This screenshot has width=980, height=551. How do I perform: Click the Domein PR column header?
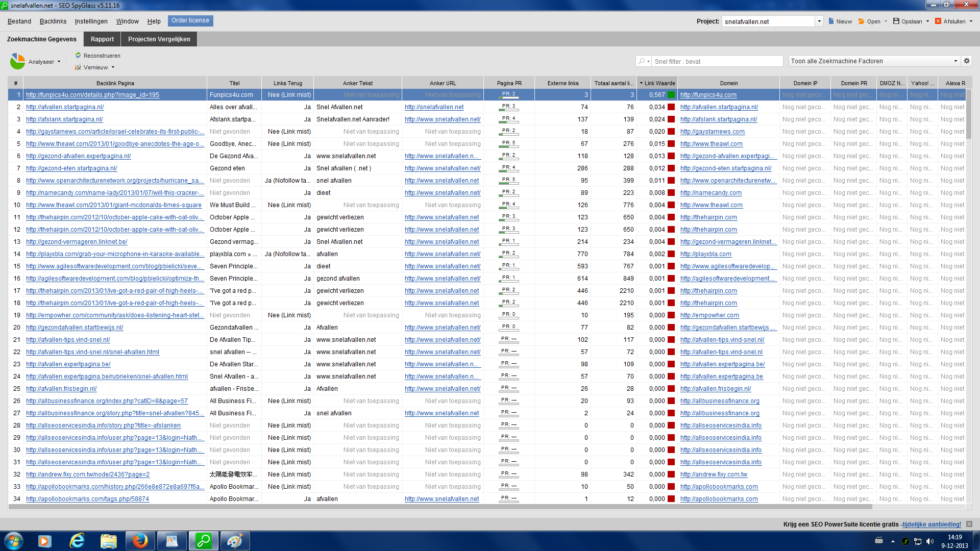click(x=854, y=83)
